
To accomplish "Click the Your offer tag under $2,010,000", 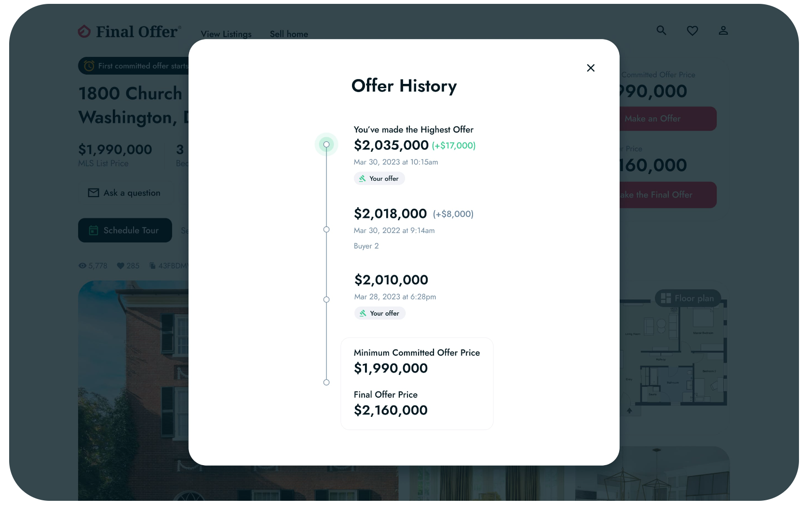I will (380, 313).
